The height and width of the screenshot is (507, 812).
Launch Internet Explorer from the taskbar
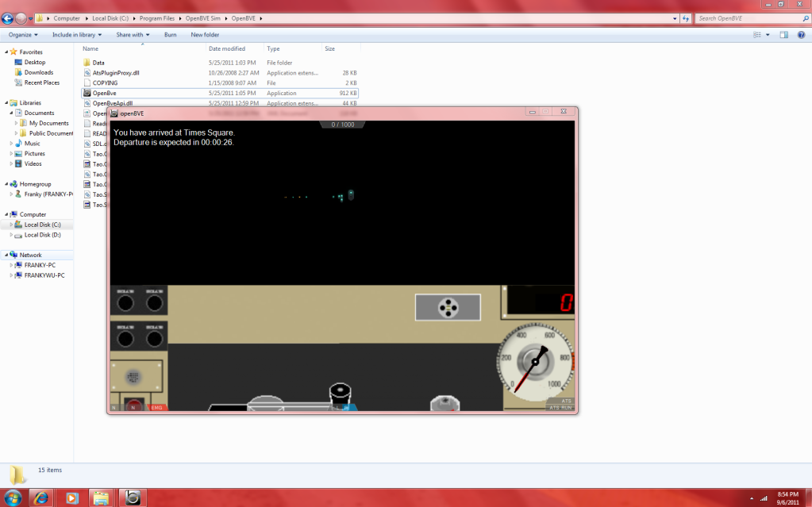tap(41, 497)
